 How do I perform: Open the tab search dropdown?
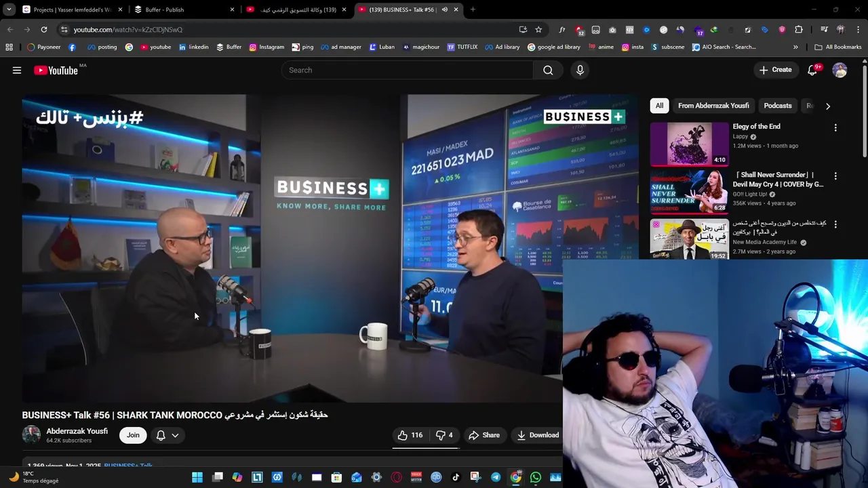click(9, 9)
